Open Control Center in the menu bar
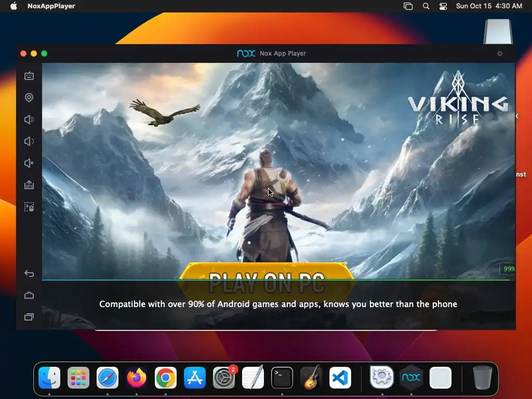This screenshot has height=399, width=532. point(443,6)
